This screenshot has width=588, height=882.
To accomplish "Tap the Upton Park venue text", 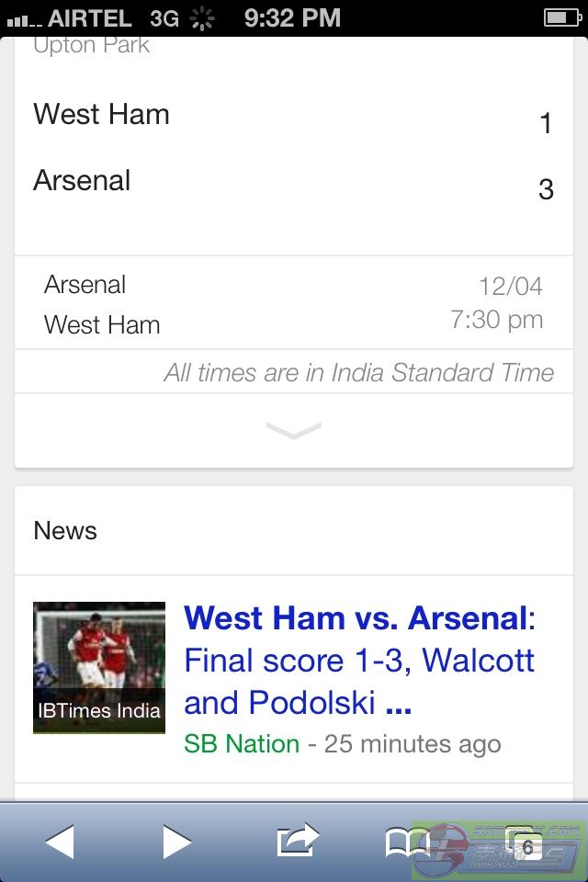I will 92,46.
